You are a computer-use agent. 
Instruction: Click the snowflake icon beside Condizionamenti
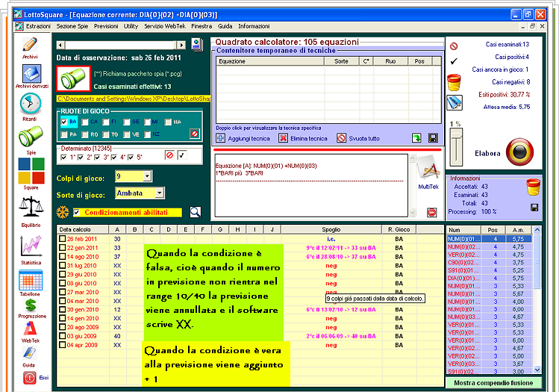(x=63, y=212)
